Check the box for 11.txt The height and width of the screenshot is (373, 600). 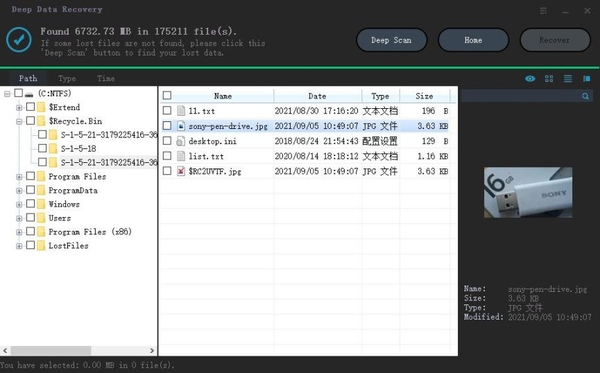(167, 111)
